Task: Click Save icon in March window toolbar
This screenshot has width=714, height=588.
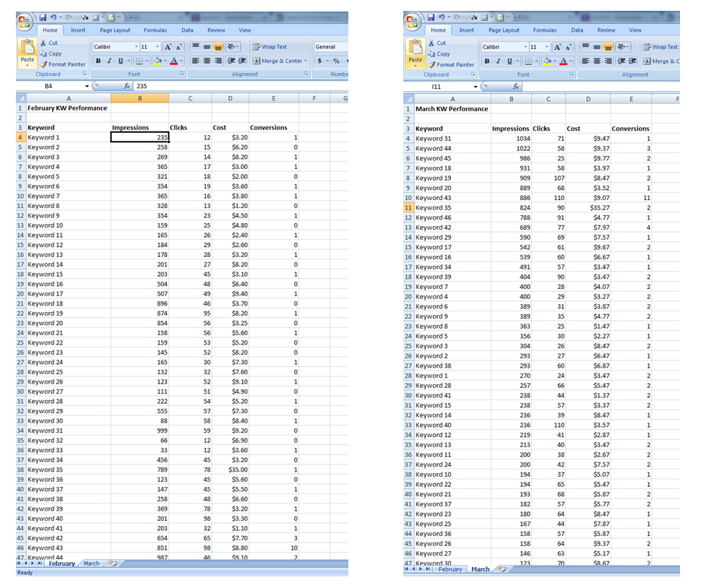Action: [x=430, y=17]
